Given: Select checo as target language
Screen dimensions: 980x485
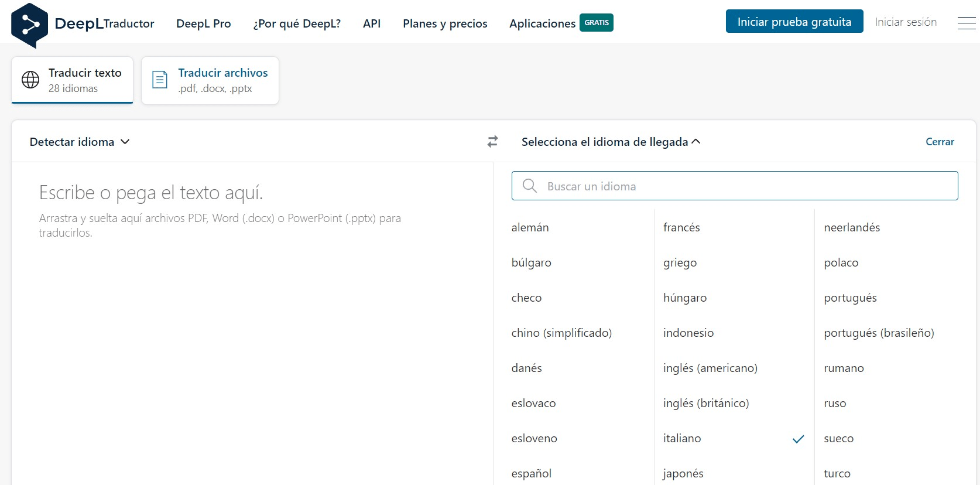Looking at the screenshot, I should tap(526, 298).
